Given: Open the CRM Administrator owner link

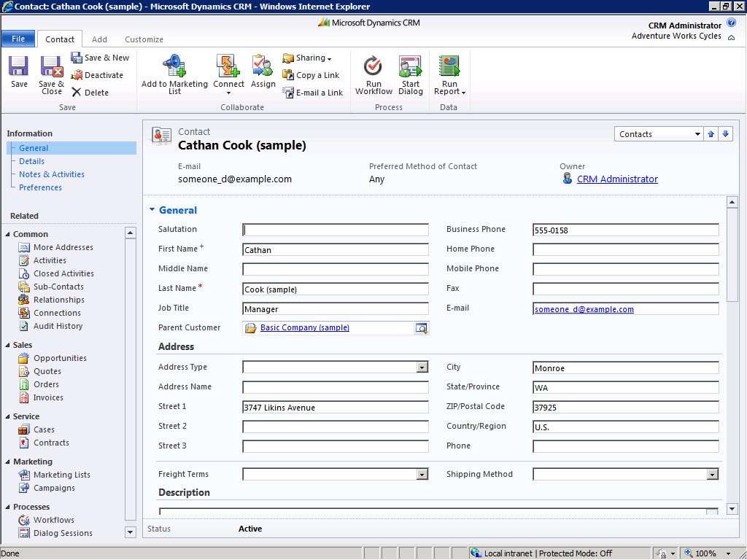Looking at the screenshot, I should [x=617, y=179].
